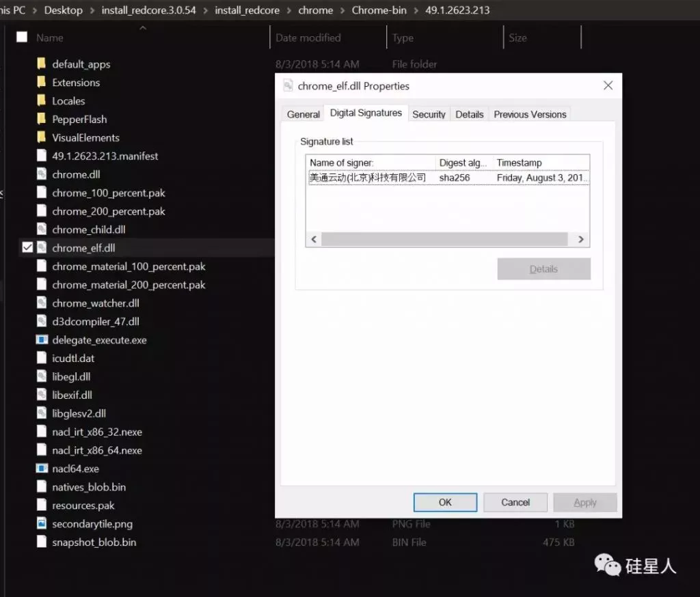Screen dimensions: 700x597
Task: Close the chrome_elf.dll Properties dialog
Action: click(x=608, y=85)
